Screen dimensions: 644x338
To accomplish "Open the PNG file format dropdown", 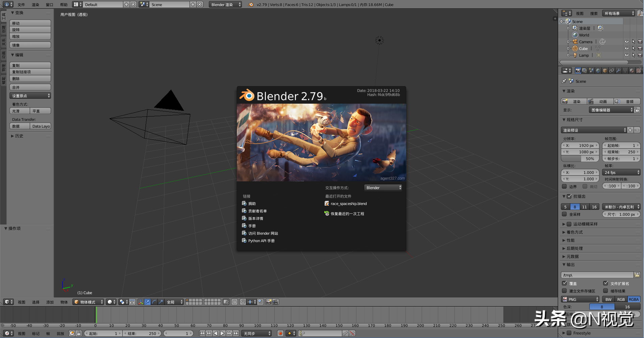I will pyautogui.click(x=580, y=299).
